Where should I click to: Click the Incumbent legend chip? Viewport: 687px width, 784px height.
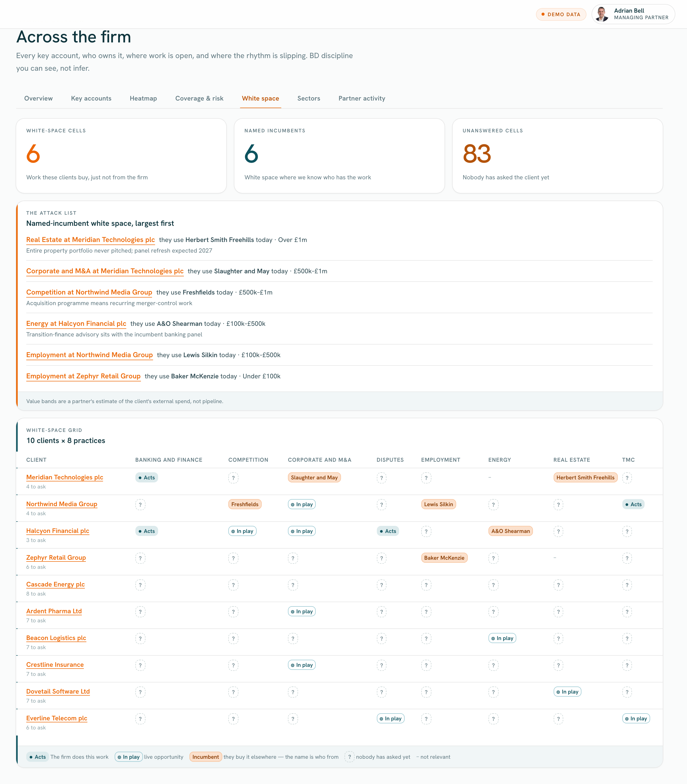point(206,757)
